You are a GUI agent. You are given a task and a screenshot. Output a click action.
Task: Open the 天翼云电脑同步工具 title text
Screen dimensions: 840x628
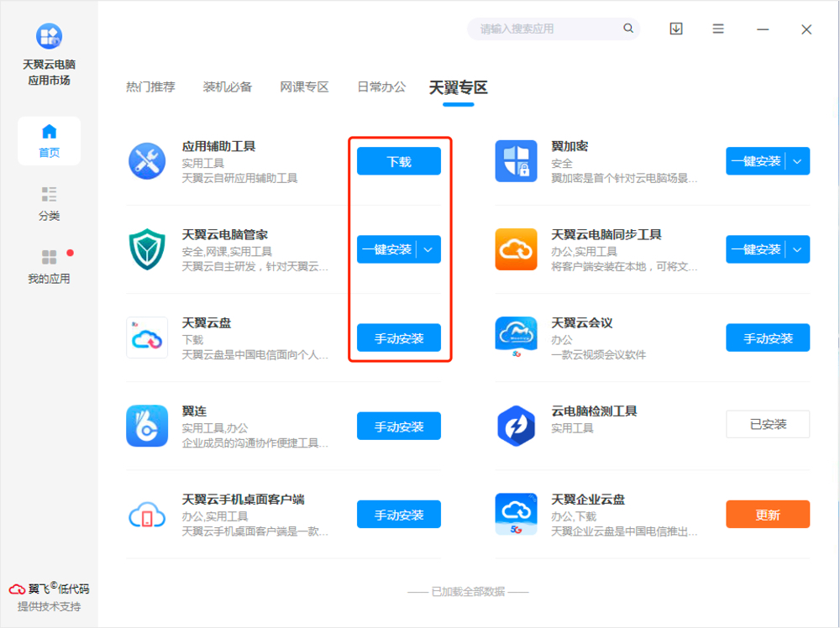point(606,234)
